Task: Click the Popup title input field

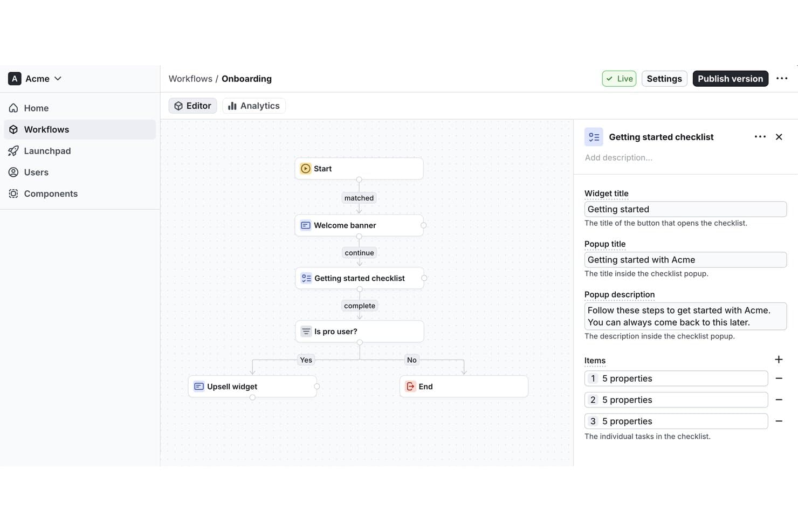Action: tap(685, 260)
